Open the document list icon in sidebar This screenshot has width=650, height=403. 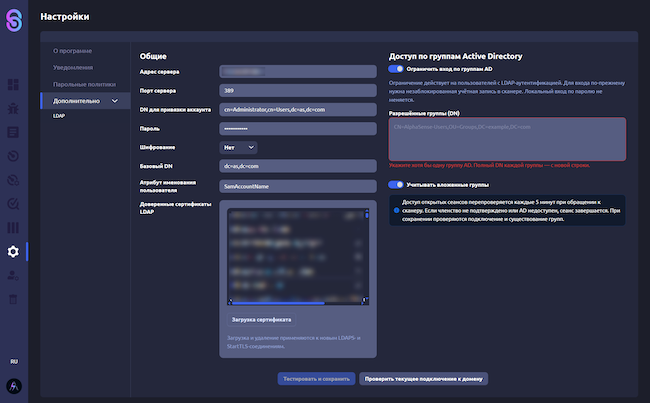13,132
